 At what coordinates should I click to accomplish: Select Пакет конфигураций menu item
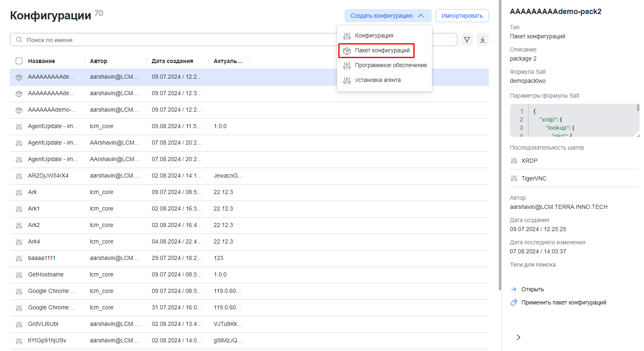pyautogui.click(x=382, y=50)
